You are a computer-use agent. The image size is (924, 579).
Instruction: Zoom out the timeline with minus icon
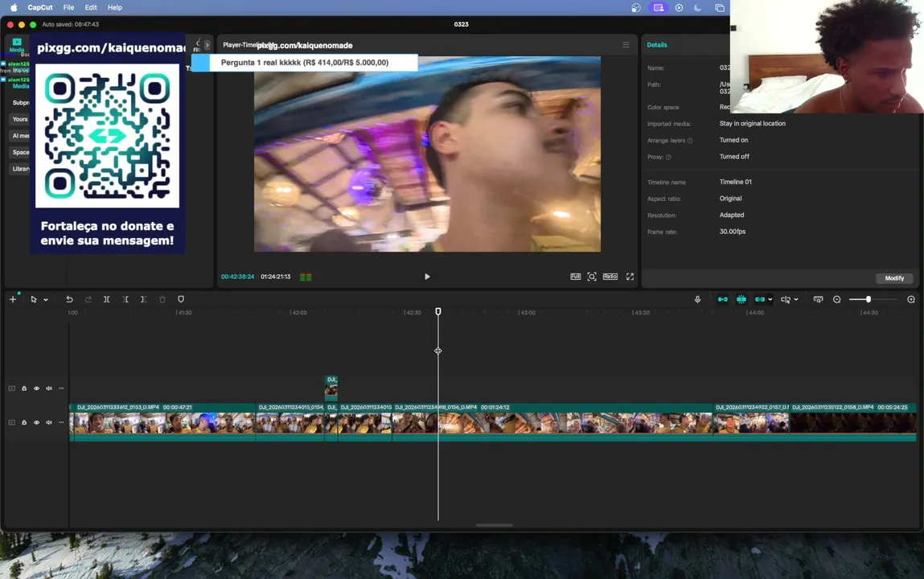point(837,299)
